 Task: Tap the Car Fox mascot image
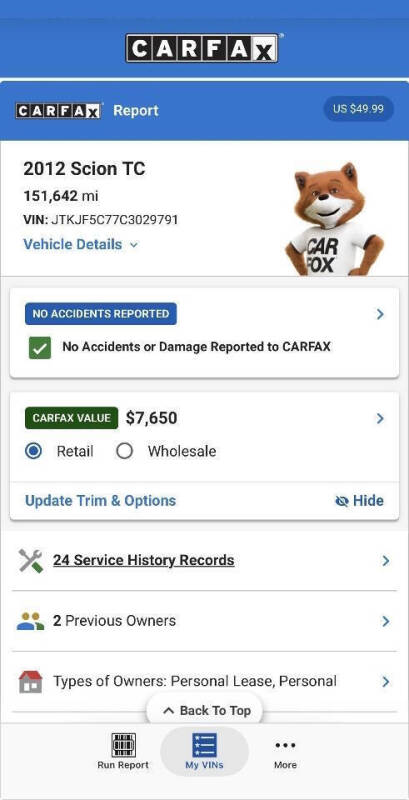click(334, 220)
